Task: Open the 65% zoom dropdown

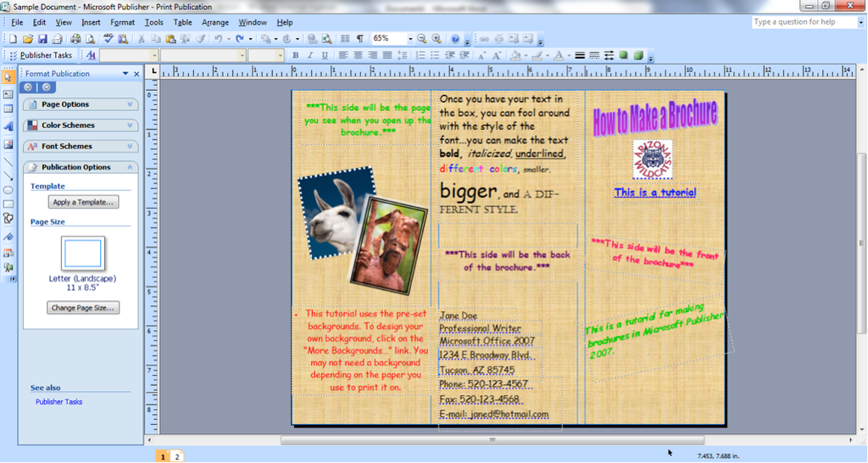Action: pos(410,39)
